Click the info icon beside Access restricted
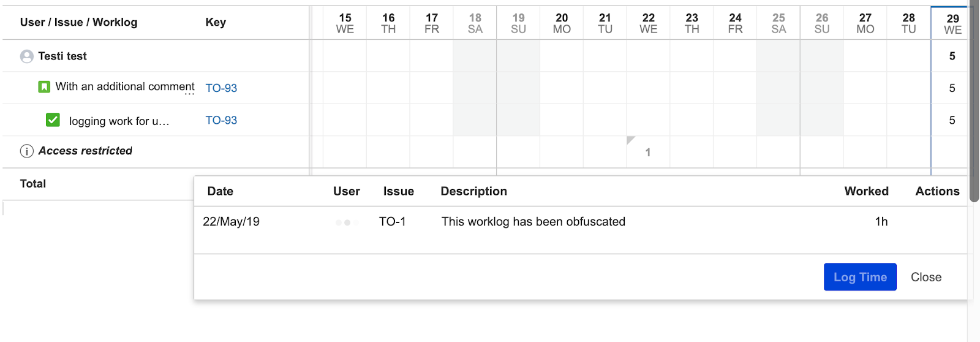 27,151
